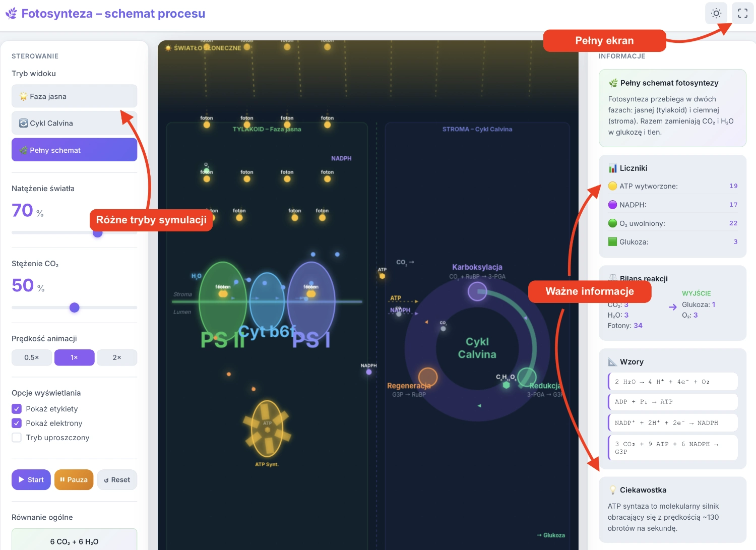Screen dimensions: 756x550
Task: Click the Stężenie CO₂ slider handle
Action: pos(75,308)
